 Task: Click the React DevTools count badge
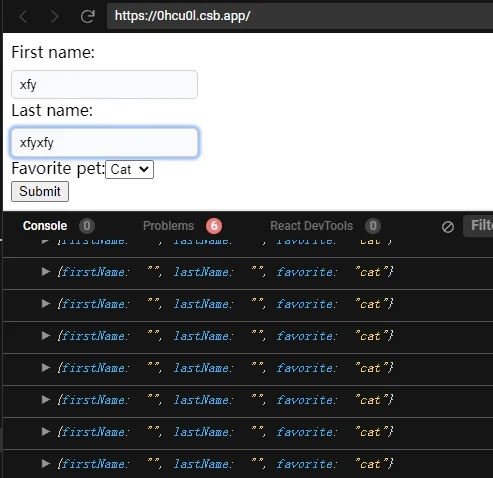pos(373,226)
